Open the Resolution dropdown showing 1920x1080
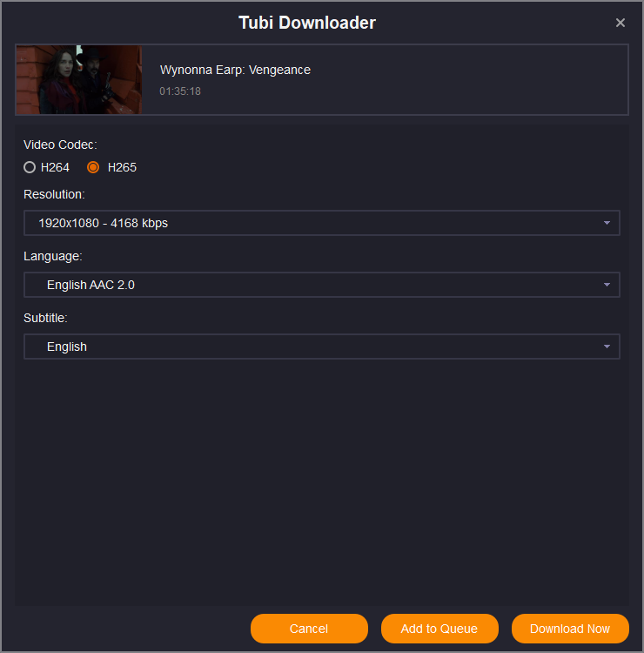The image size is (644, 653). 322,223
